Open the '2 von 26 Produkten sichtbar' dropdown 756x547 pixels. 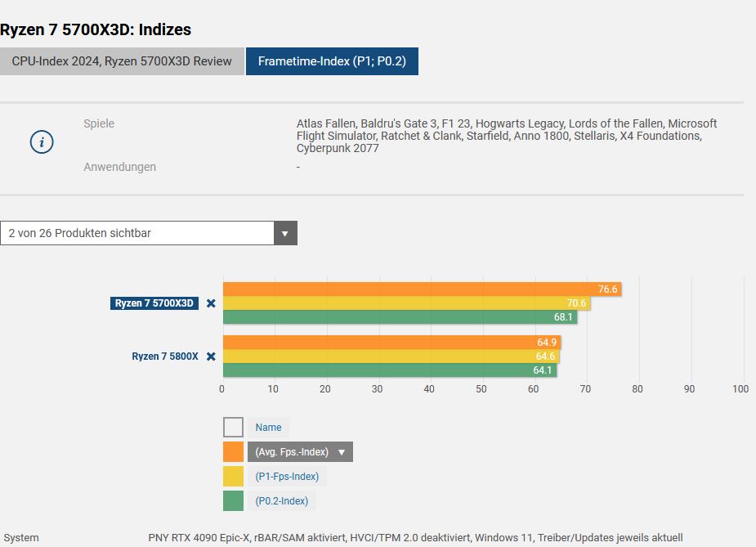tap(149, 233)
